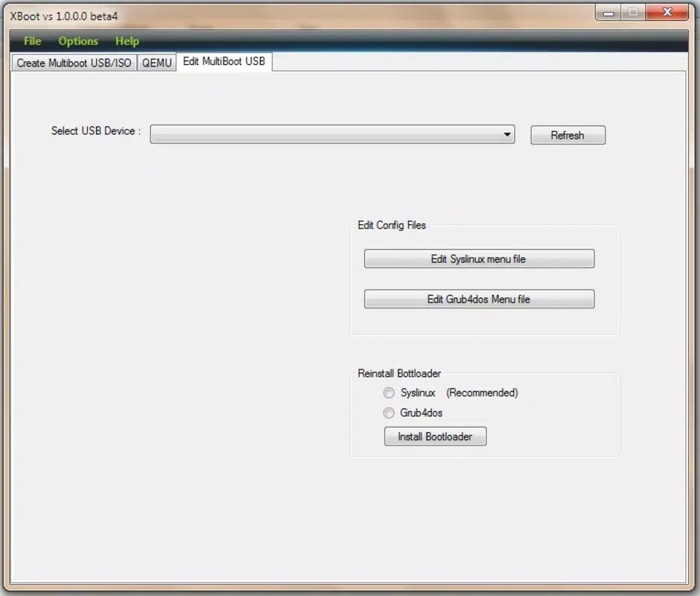
Task: Select the Grub4dos radio button
Action: (x=389, y=413)
